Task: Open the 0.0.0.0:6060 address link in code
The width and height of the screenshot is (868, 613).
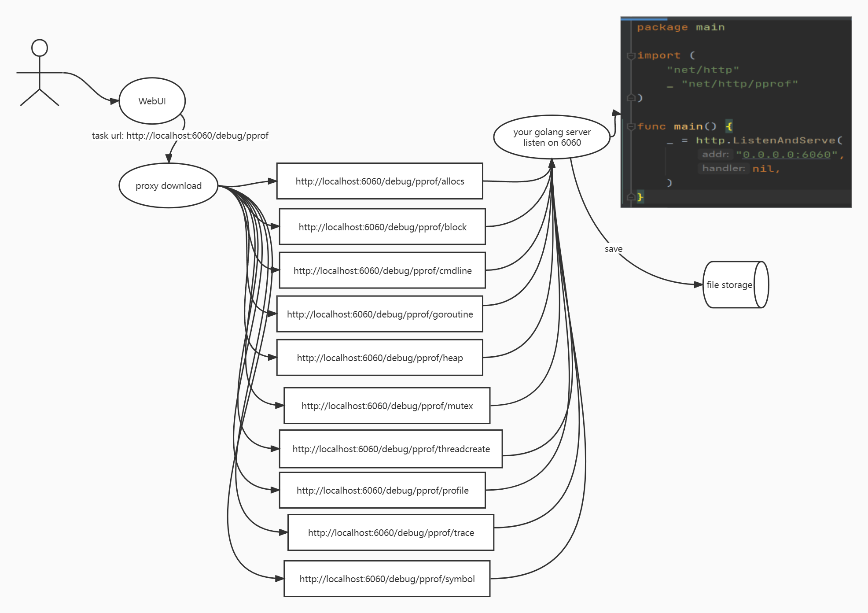Action: [x=786, y=155]
